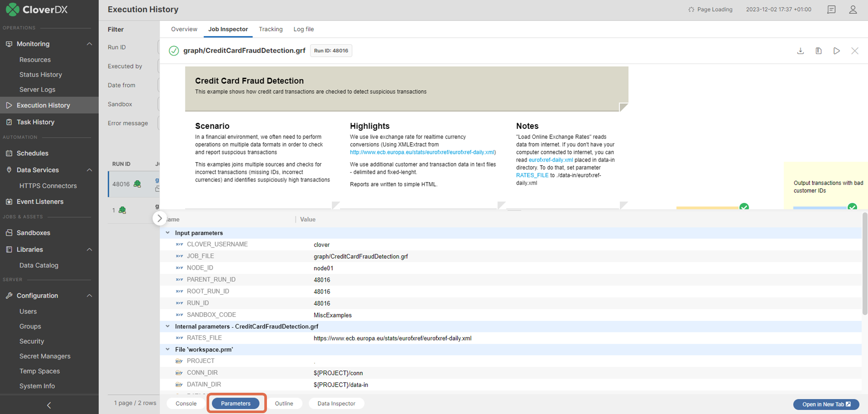
Task: Click the CloverDX logo
Action: click(x=36, y=9)
